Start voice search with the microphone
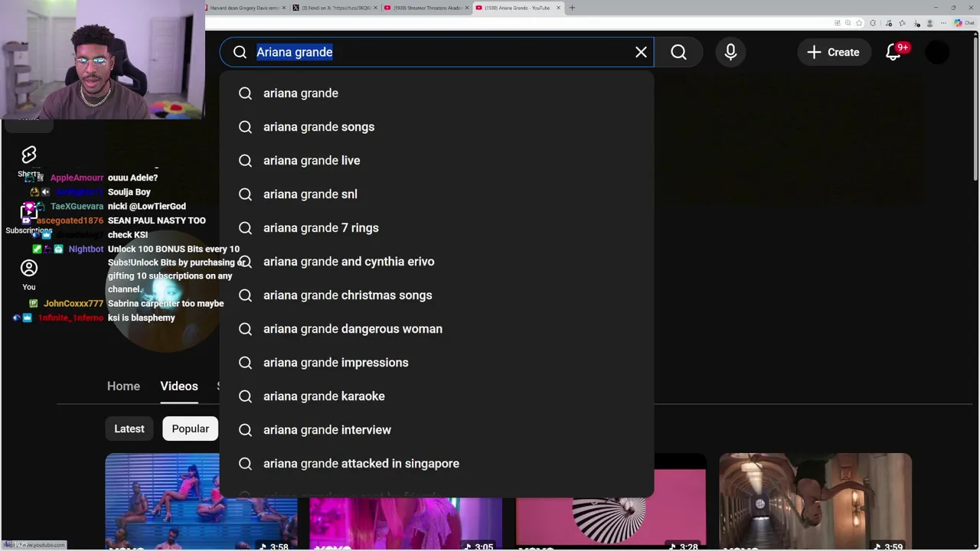Viewport: 980px width, 551px height. point(730,52)
